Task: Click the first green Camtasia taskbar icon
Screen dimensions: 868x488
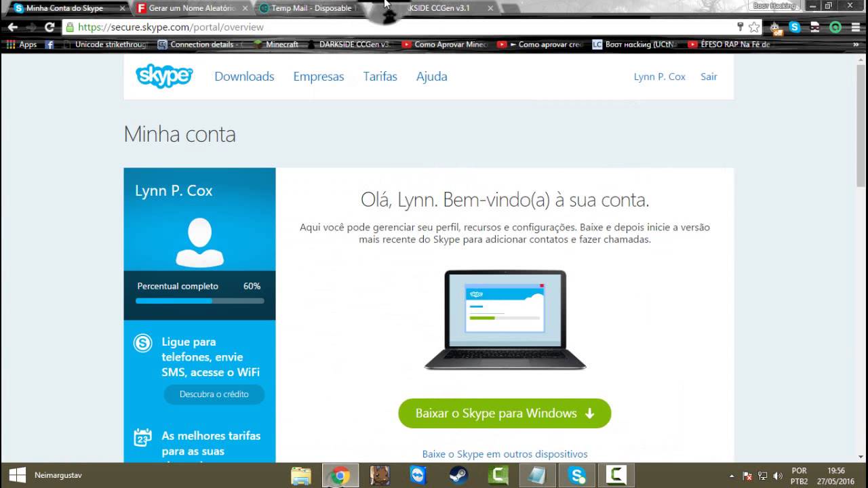Action: [499, 476]
